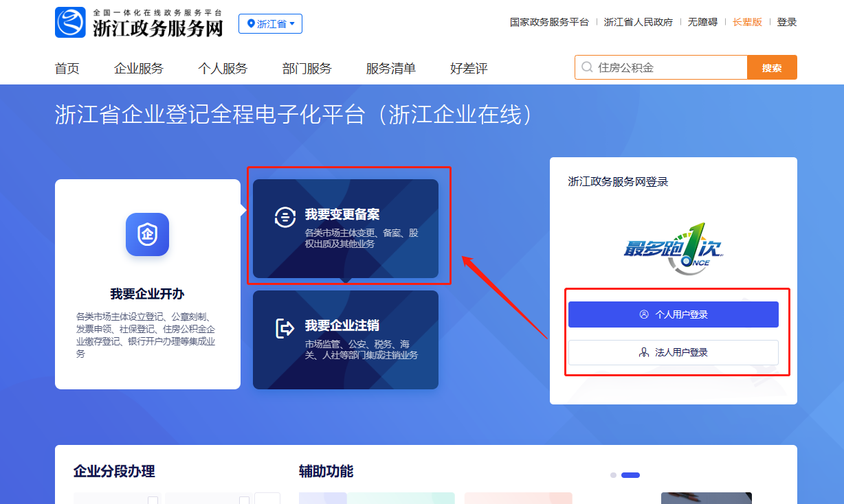Focus the 住房公积金 search field
844x504 pixels.
661,67
